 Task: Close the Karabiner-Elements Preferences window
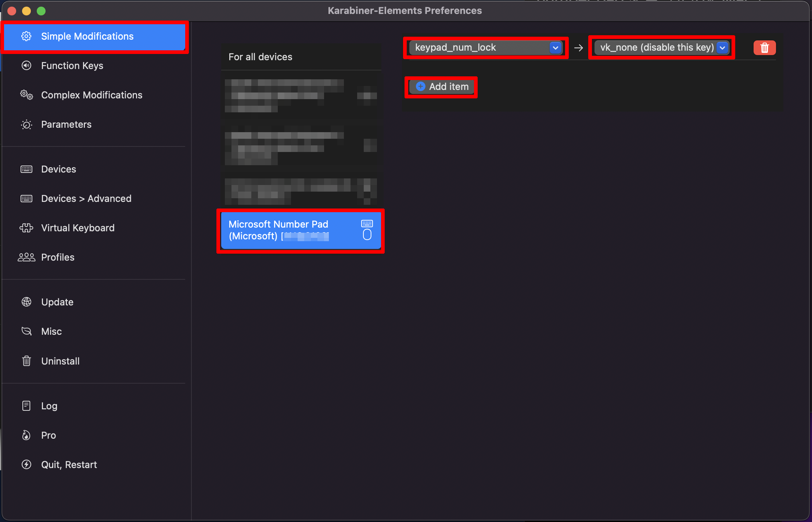coord(12,11)
